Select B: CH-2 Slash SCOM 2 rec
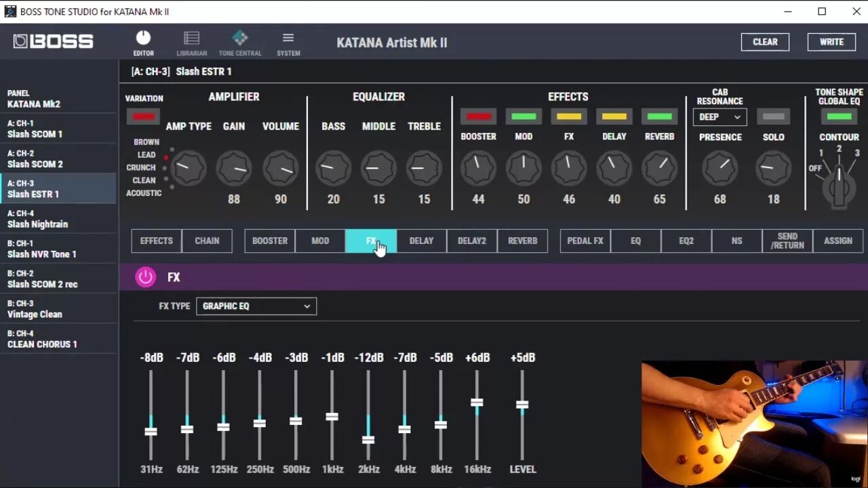868x488 pixels. [58, 279]
